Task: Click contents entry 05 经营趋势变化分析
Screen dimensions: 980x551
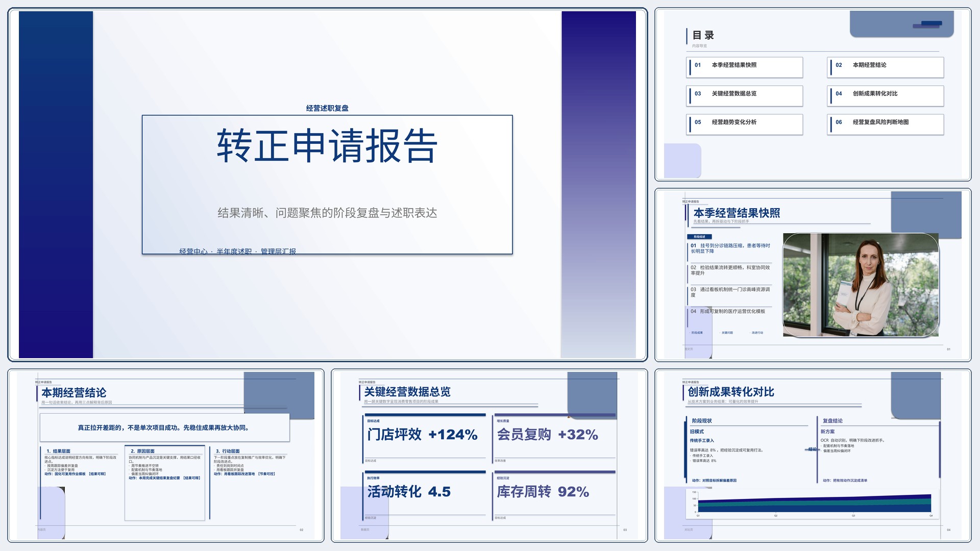Action: click(x=745, y=124)
